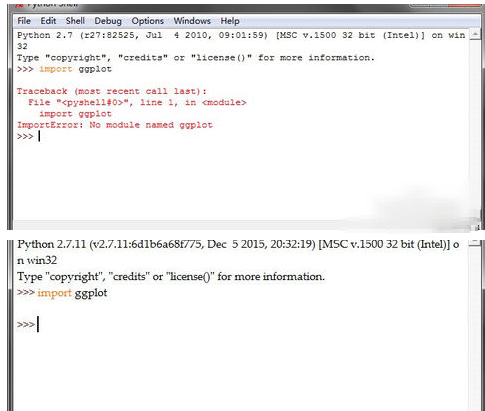Open the Options menu

point(148,21)
